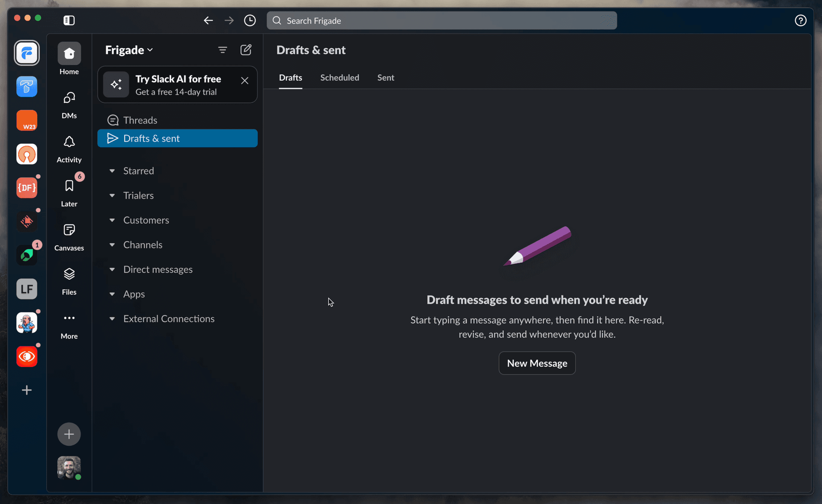Click the New Message button
The image size is (822, 504).
pos(537,363)
